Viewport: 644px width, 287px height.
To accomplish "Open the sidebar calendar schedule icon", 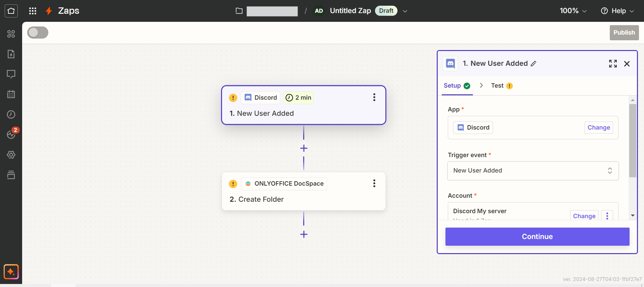I will [11, 94].
